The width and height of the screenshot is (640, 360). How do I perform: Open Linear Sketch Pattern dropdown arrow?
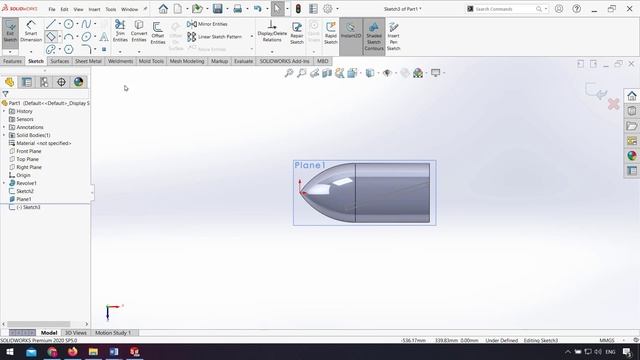point(251,37)
